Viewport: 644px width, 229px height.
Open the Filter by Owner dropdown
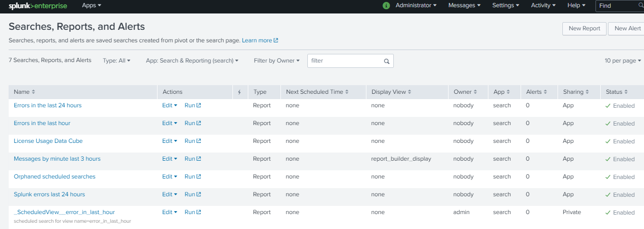click(277, 61)
